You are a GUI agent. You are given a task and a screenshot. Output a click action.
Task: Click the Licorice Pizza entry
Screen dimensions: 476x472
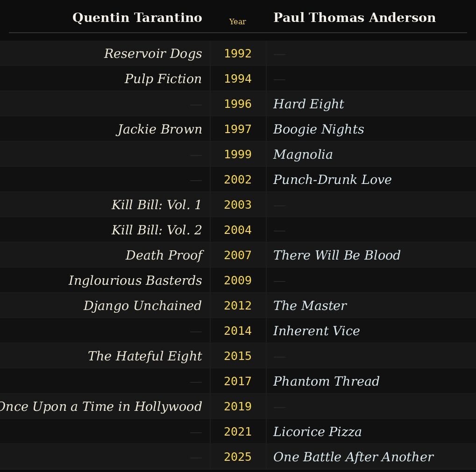(x=317, y=432)
